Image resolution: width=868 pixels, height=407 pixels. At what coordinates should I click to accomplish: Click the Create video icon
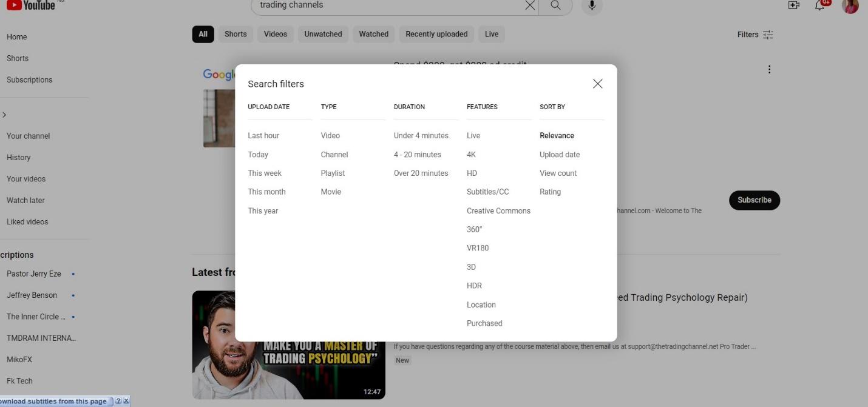coord(793,5)
